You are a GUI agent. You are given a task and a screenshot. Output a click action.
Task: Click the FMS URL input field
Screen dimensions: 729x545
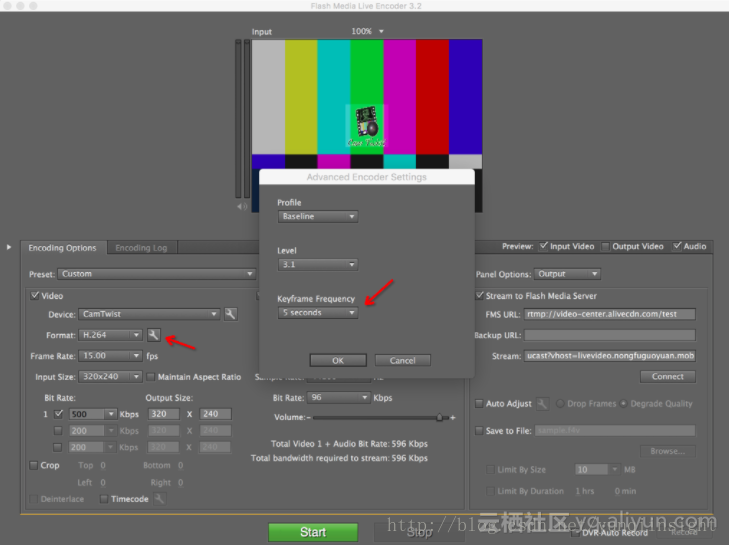pyautogui.click(x=610, y=314)
